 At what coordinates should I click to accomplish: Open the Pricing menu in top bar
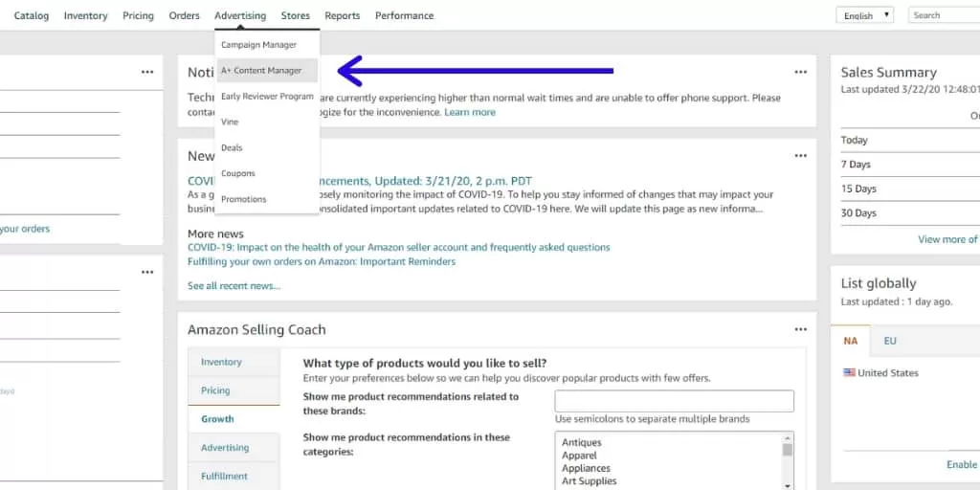(138, 15)
